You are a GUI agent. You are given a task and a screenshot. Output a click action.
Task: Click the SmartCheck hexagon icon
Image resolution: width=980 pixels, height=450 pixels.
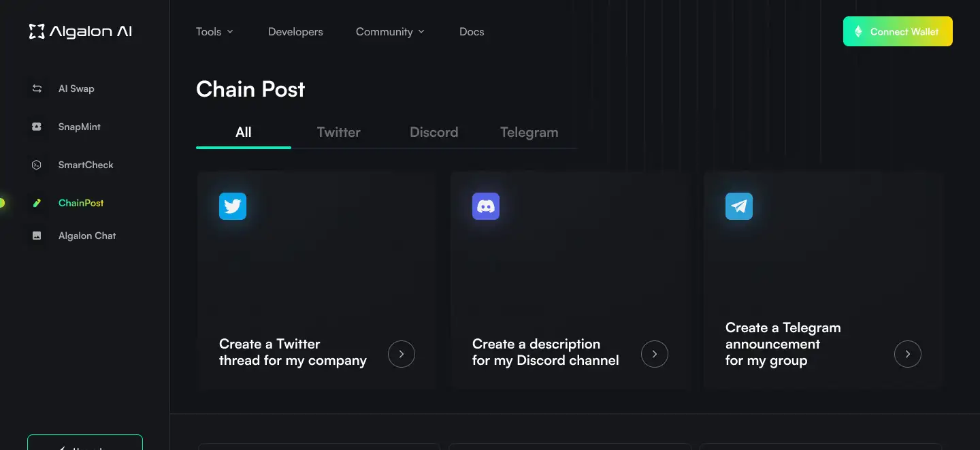click(37, 165)
